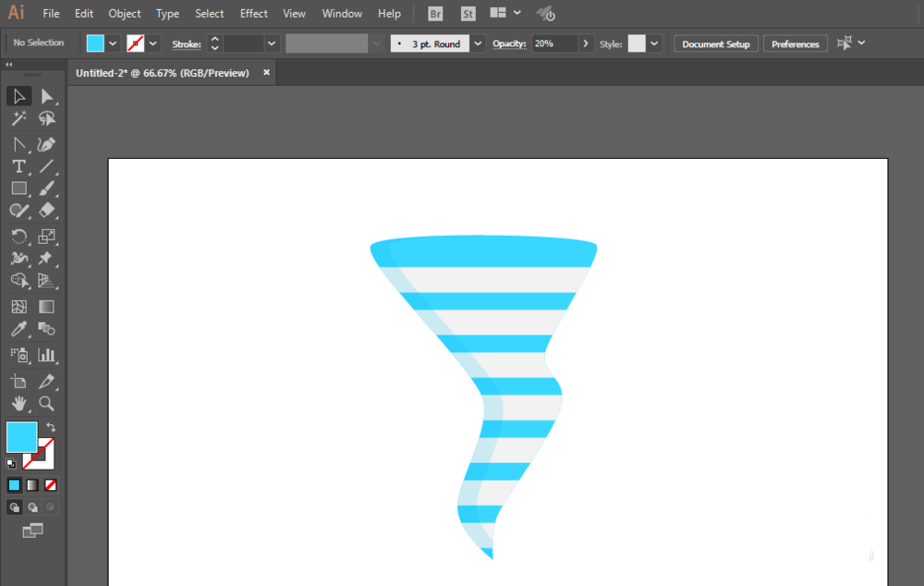The width and height of the screenshot is (924, 586).
Task: Select the Paintbrush tool
Action: (x=46, y=189)
